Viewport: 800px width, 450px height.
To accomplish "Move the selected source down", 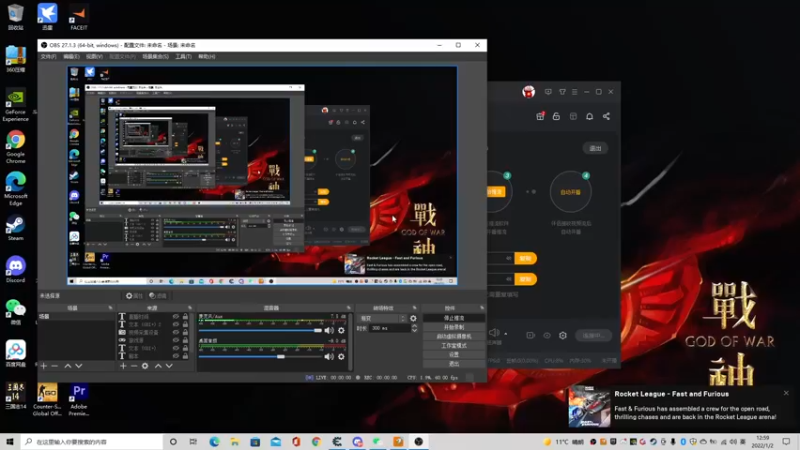I will (169, 366).
